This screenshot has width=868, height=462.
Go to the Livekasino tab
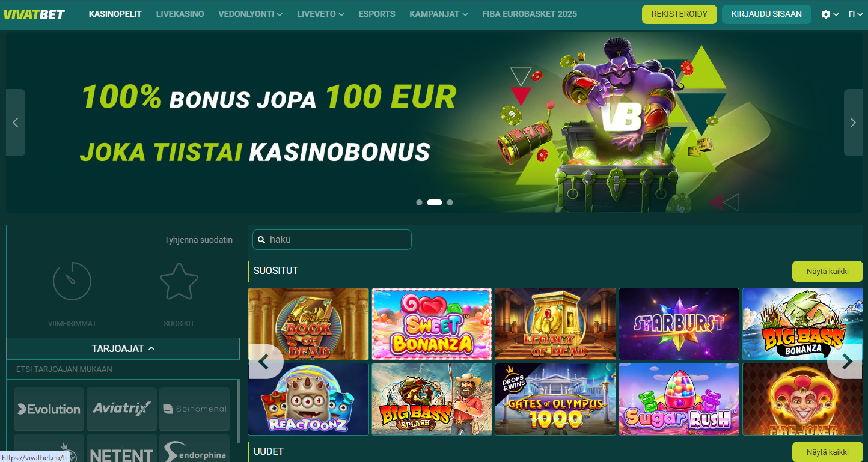pyautogui.click(x=180, y=14)
